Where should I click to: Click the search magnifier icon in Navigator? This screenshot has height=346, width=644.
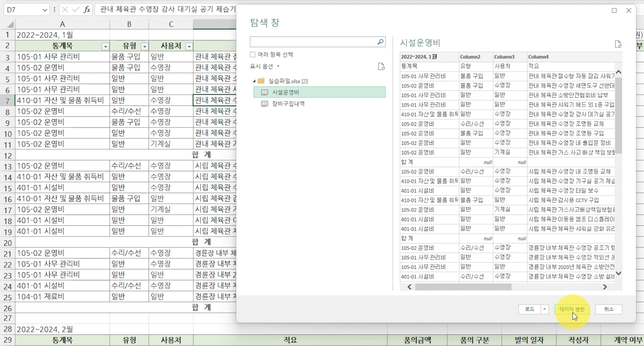pyautogui.click(x=380, y=42)
